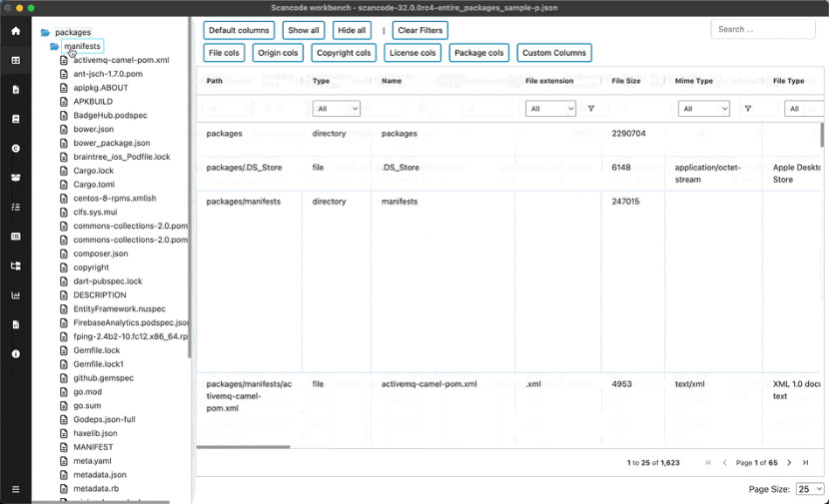Sort by the Path column header
This screenshot has height=504, width=829.
pyautogui.click(x=215, y=81)
